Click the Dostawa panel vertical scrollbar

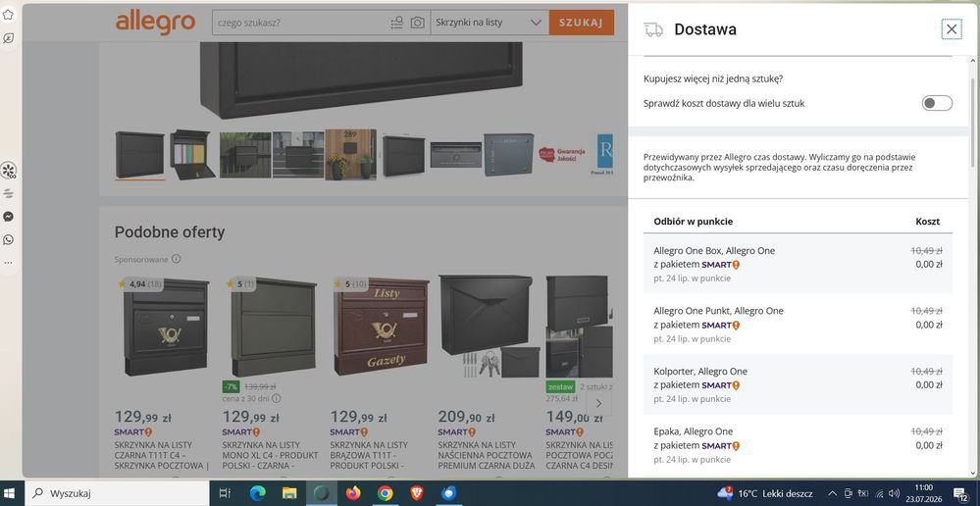pyautogui.click(x=972, y=122)
